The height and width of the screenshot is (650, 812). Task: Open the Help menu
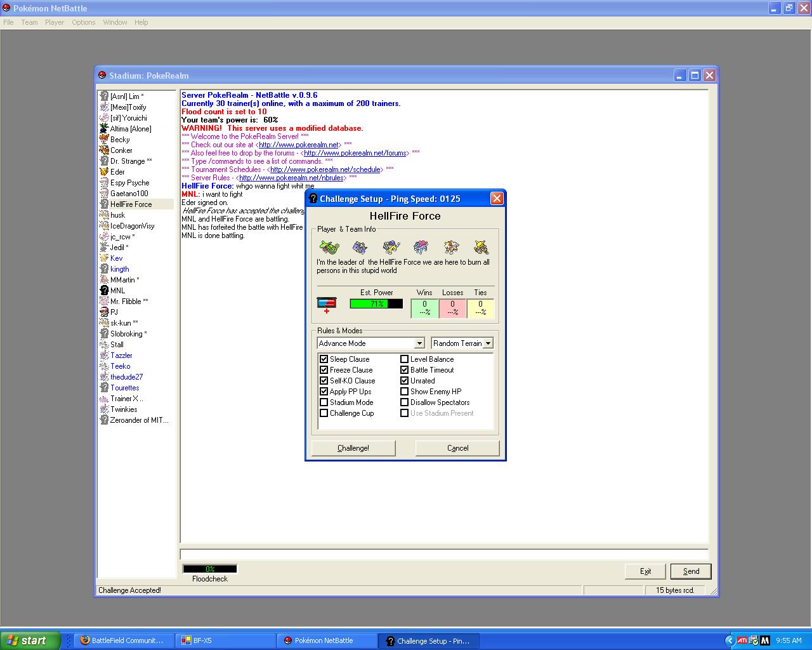click(141, 22)
